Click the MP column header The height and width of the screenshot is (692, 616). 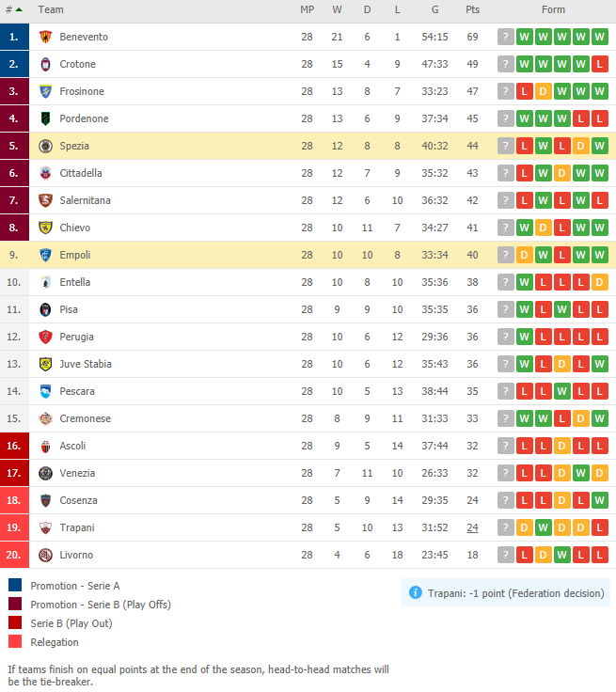coord(307,9)
